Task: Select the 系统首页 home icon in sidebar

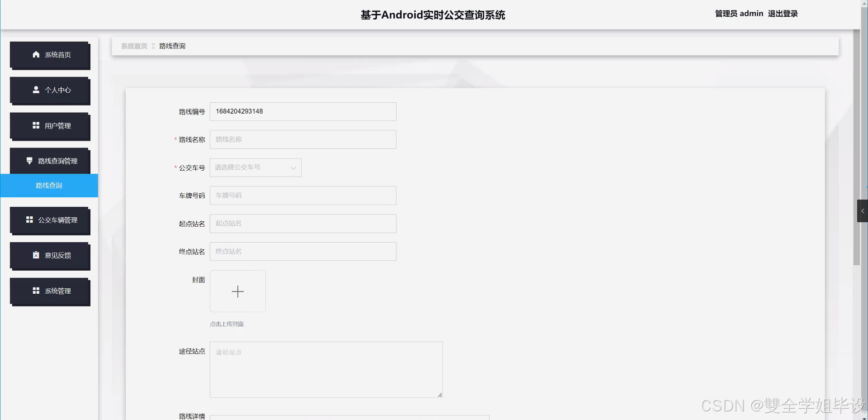Action: (x=36, y=54)
